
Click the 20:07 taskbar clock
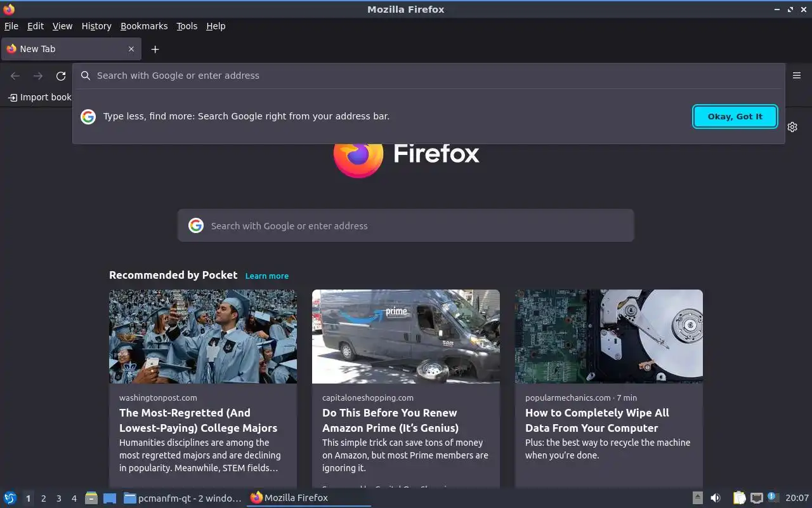point(797,498)
